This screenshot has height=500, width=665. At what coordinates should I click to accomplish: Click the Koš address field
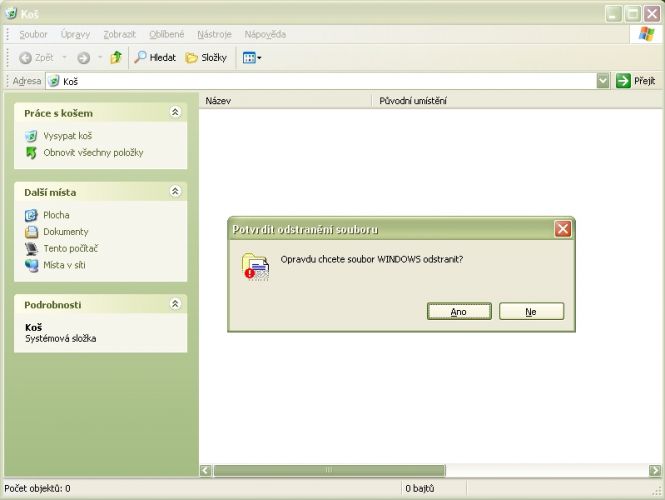321,81
